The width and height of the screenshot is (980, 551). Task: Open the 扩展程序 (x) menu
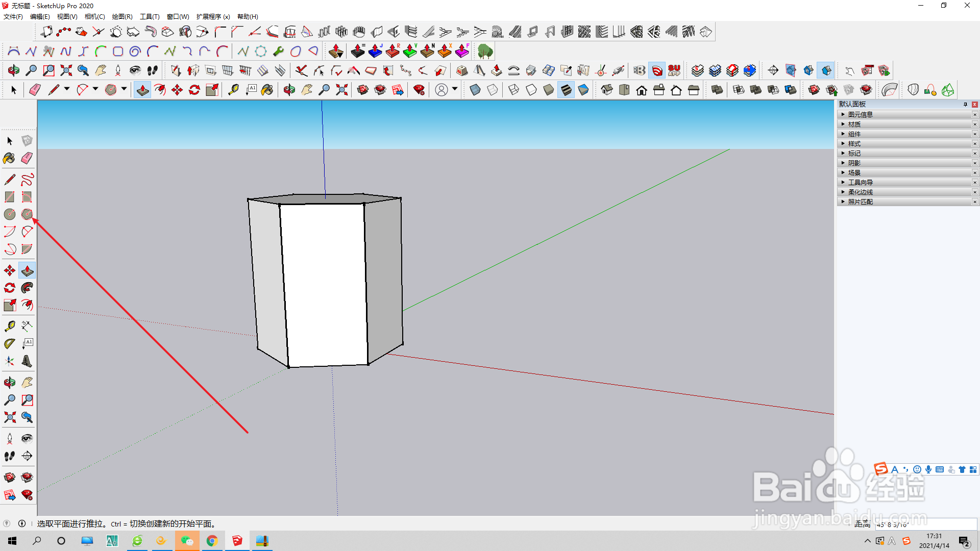213,16
